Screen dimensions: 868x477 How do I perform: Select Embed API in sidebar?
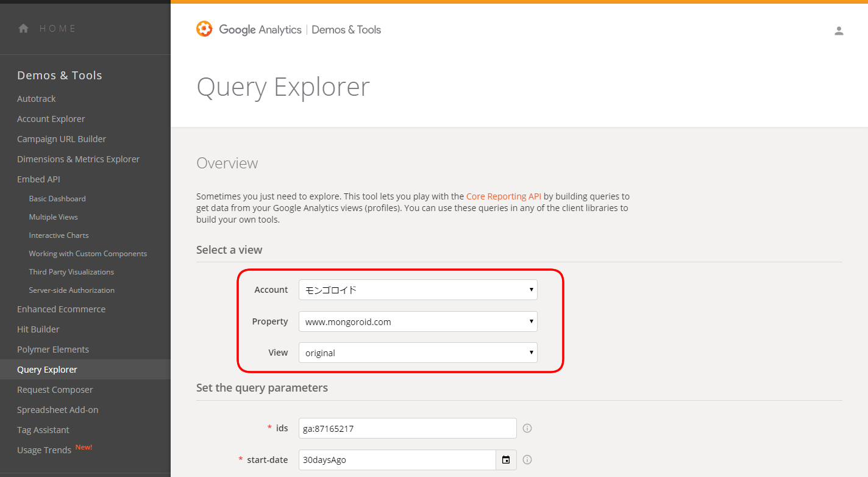click(38, 179)
